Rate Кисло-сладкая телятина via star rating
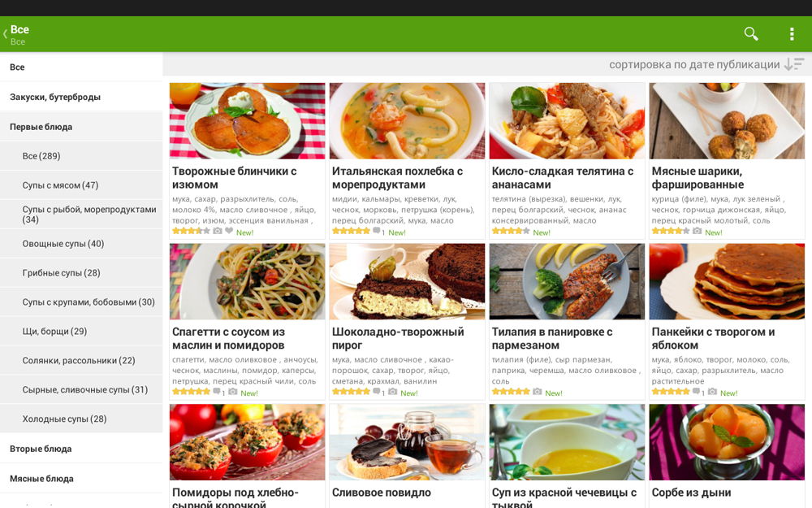The image size is (812, 508). pyautogui.click(x=511, y=231)
